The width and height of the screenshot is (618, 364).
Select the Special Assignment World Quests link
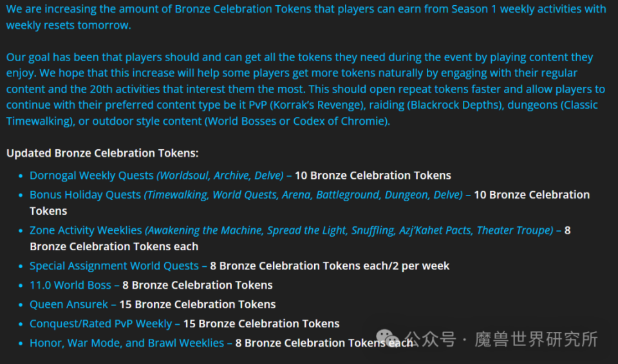tap(114, 266)
